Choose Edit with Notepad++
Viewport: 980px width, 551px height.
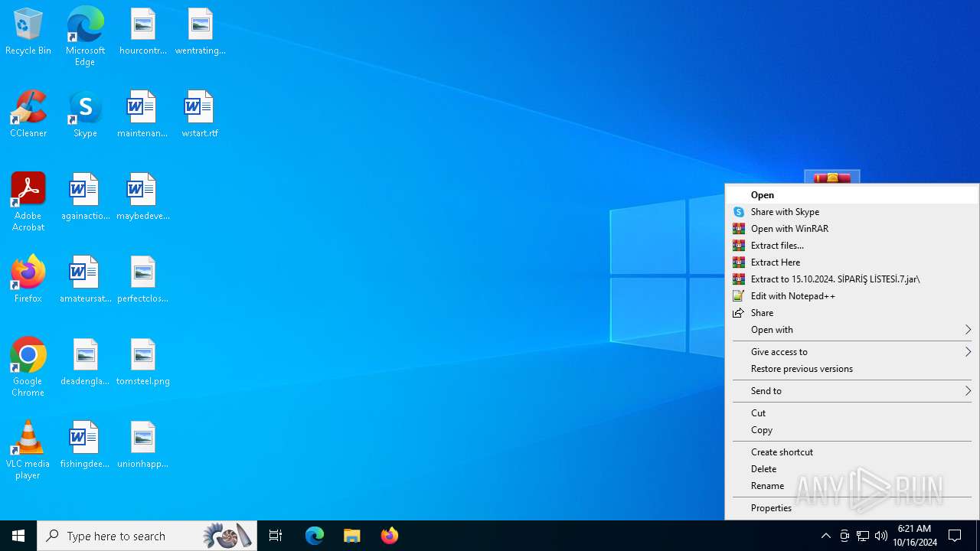852,296
